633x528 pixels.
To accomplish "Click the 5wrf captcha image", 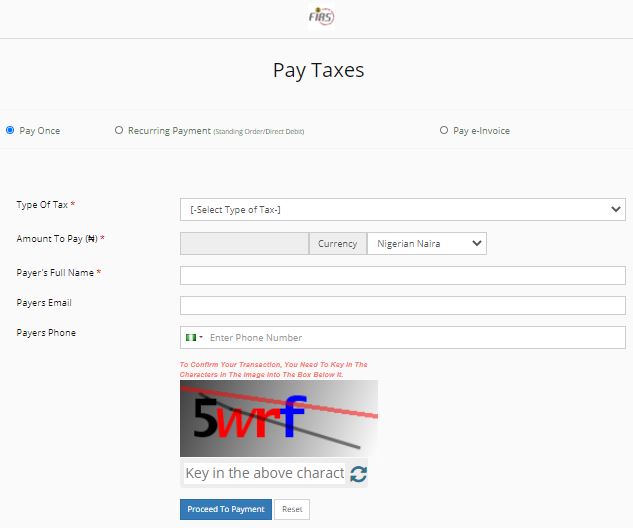I will [x=278, y=418].
